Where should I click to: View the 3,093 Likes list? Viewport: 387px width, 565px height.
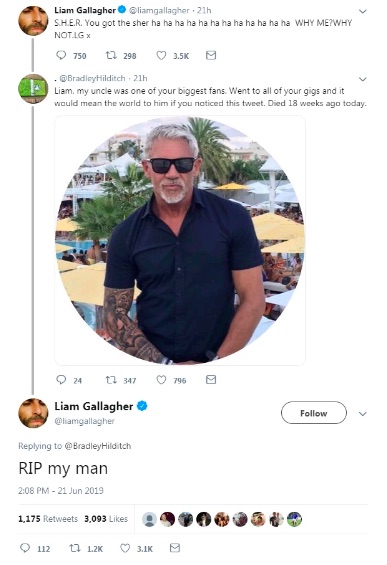click(106, 519)
